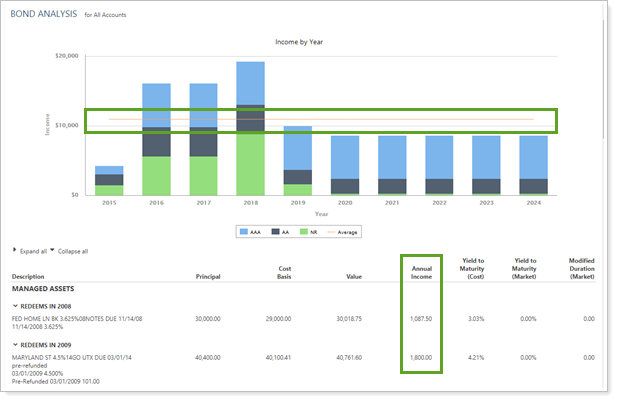The height and width of the screenshot is (401, 617).
Task: Click the Description column header
Action: click(32, 277)
